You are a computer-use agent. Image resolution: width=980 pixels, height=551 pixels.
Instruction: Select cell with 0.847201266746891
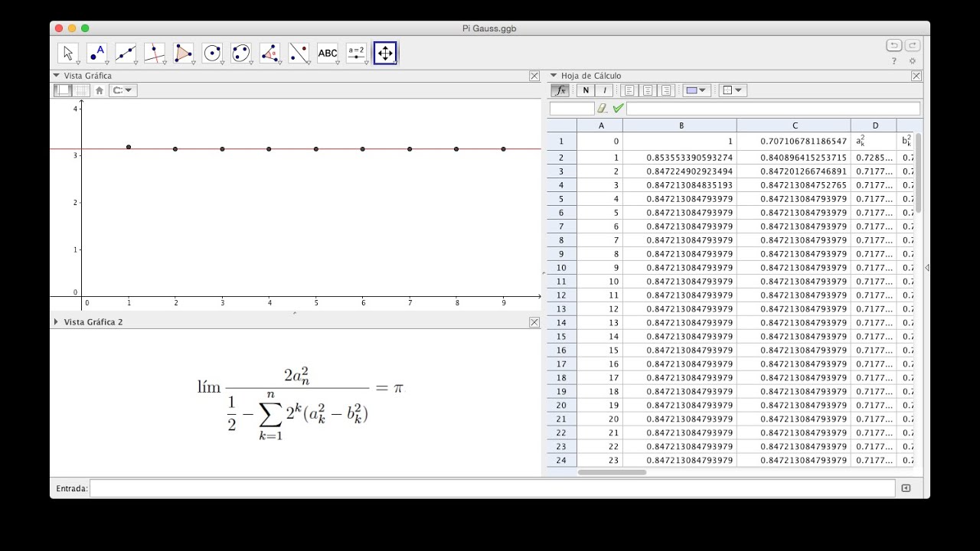point(794,171)
